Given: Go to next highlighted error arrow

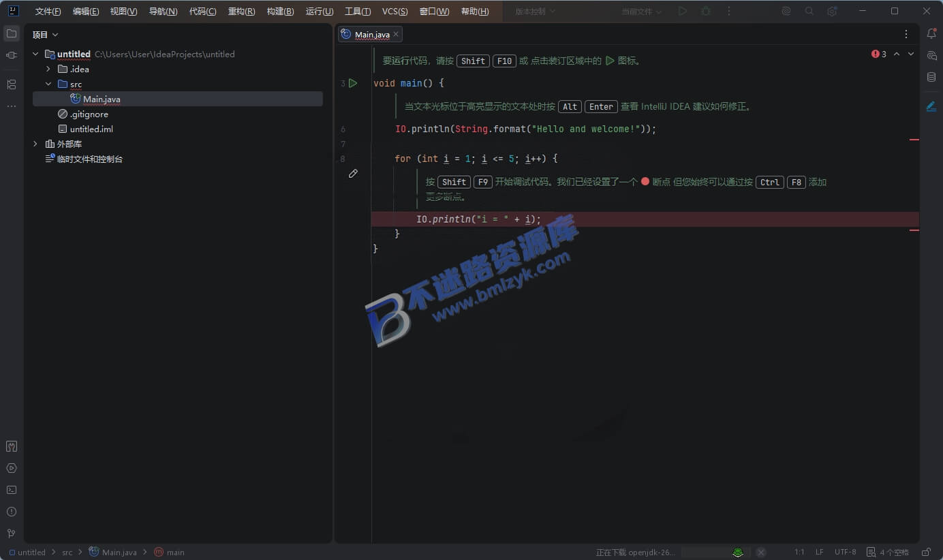Looking at the screenshot, I should [911, 54].
